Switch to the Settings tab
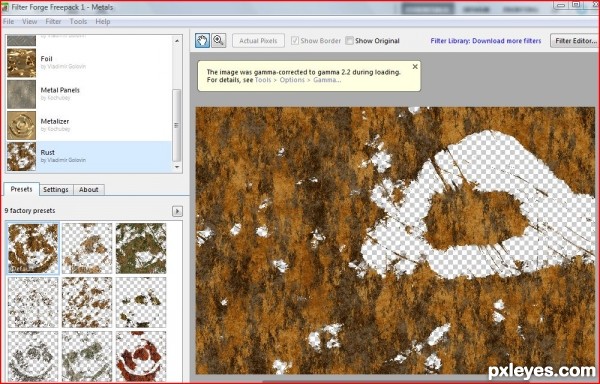Image resolution: width=600 pixels, height=384 pixels. [x=56, y=190]
